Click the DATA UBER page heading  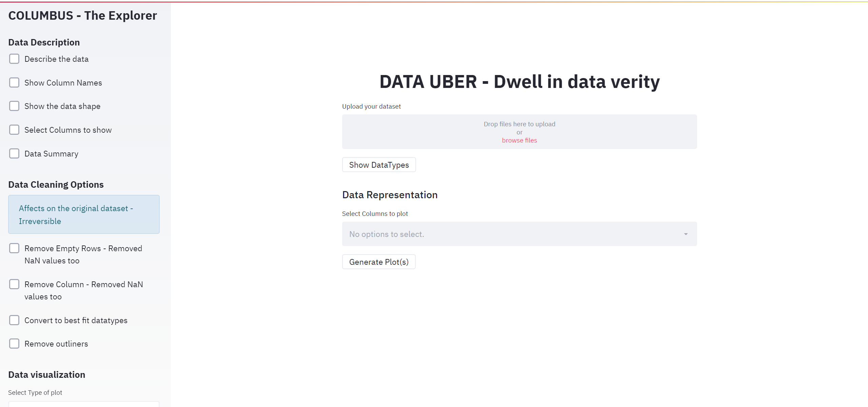(x=519, y=81)
